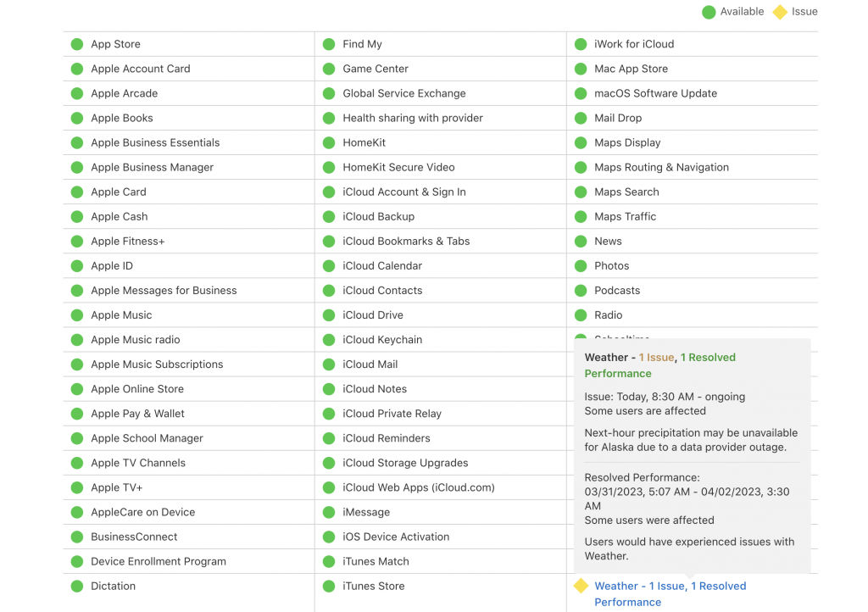The width and height of the screenshot is (868, 612).
Task: Select the 'Mail Drop' service name
Action: tap(618, 118)
